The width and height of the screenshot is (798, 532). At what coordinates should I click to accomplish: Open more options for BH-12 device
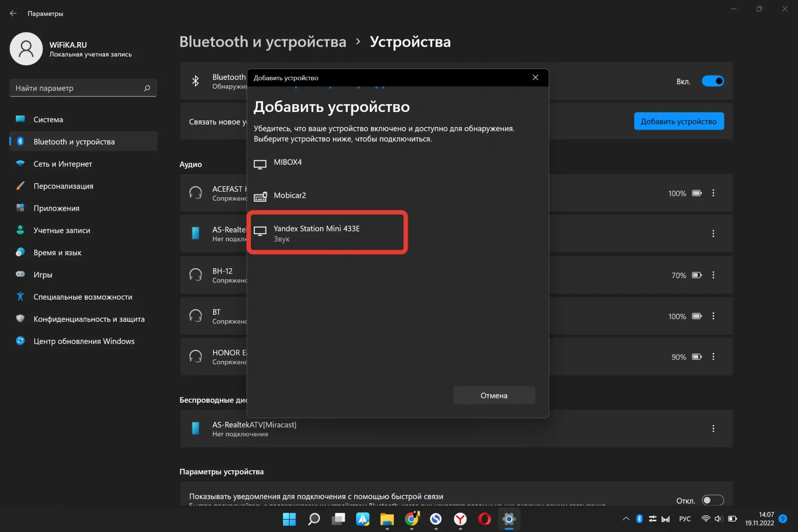[x=713, y=275]
